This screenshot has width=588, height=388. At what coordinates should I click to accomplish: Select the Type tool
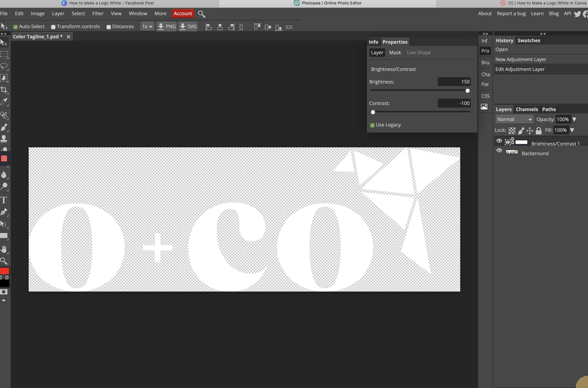pos(4,200)
